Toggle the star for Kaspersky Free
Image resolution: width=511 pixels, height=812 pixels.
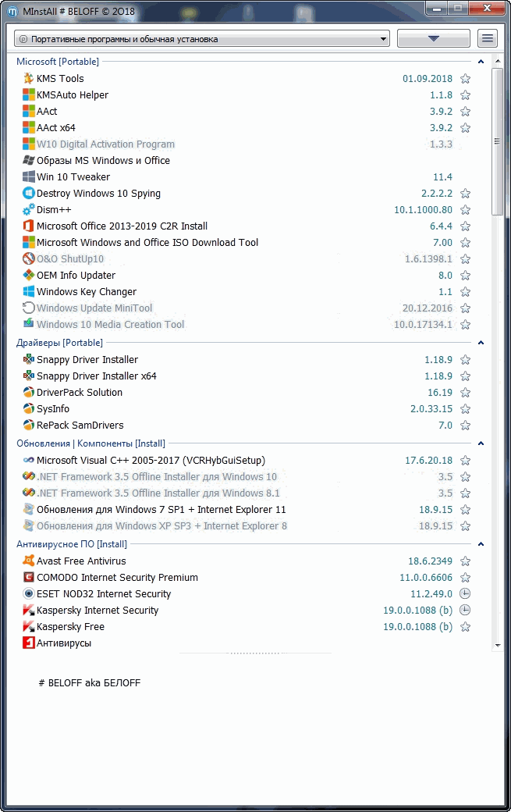pyautogui.click(x=465, y=627)
